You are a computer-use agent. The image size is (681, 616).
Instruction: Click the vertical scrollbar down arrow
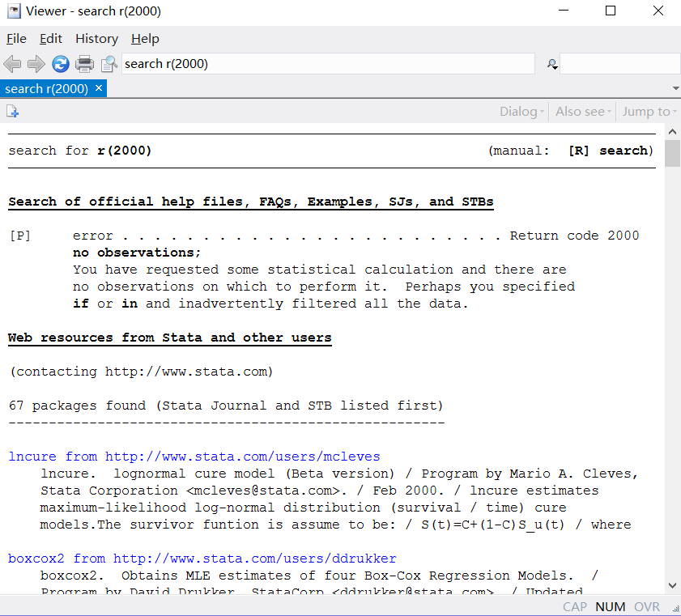[x=672, y=585]
